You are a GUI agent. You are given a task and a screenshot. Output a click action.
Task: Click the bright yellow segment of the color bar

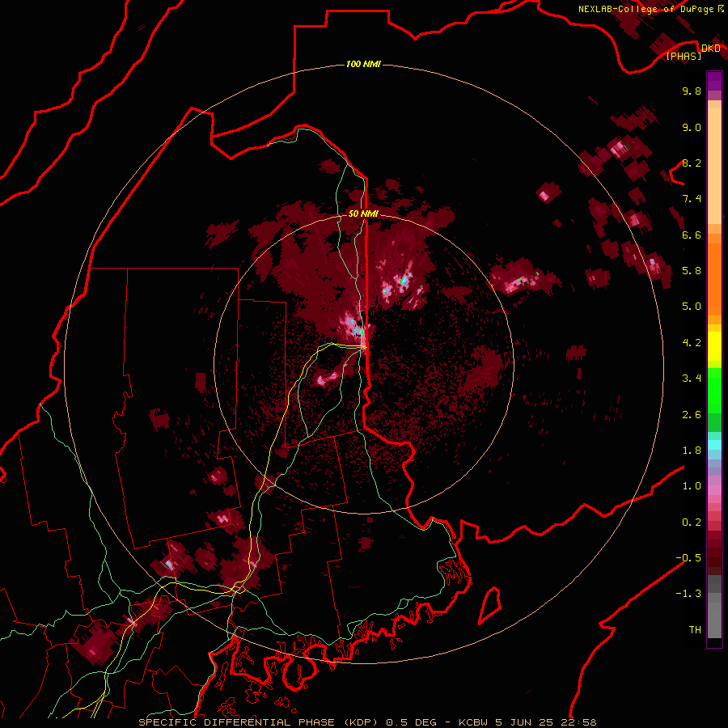tap(714, 346)
